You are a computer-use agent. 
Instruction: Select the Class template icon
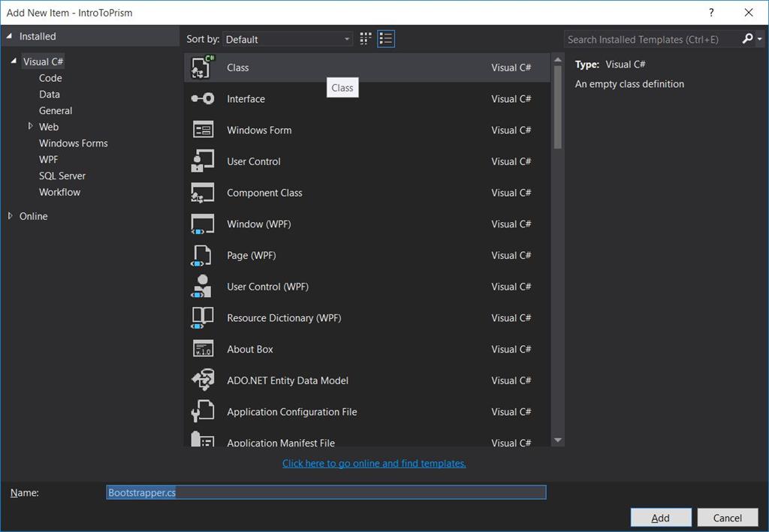203,68
